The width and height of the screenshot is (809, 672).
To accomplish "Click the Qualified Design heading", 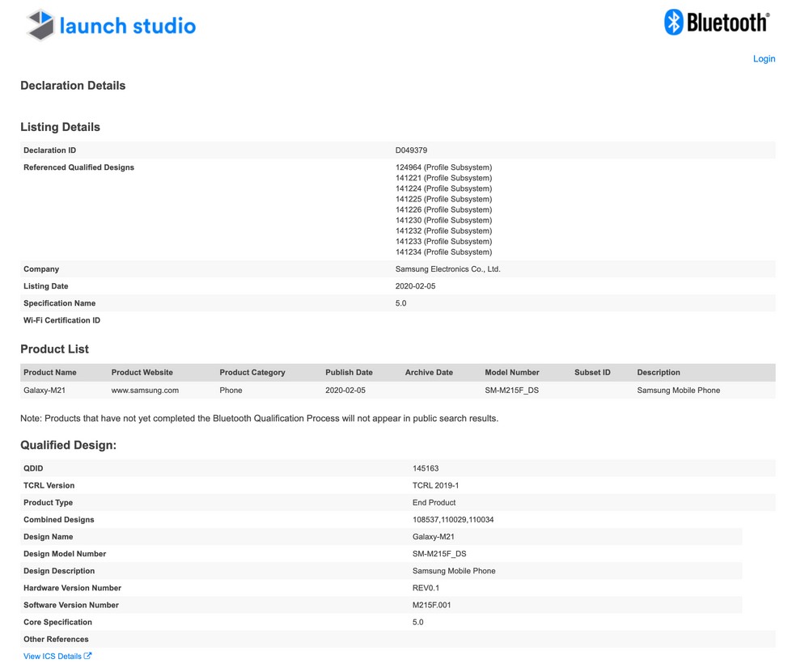I will 68,445.
